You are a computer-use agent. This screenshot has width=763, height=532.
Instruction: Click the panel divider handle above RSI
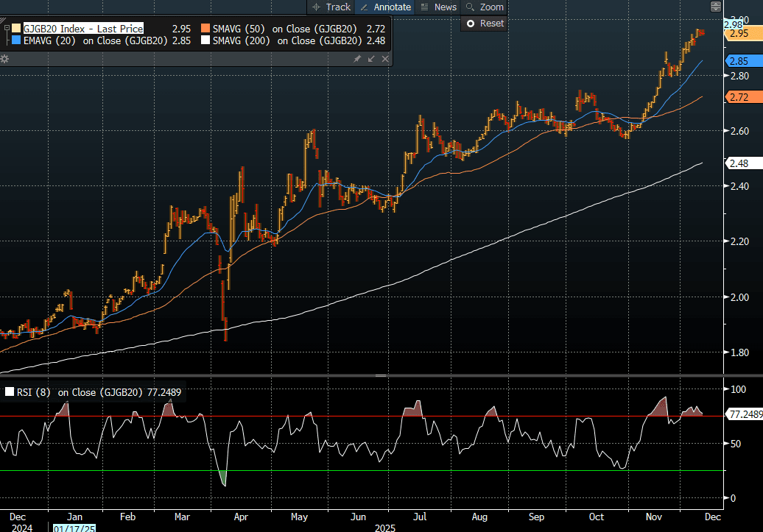381,375
